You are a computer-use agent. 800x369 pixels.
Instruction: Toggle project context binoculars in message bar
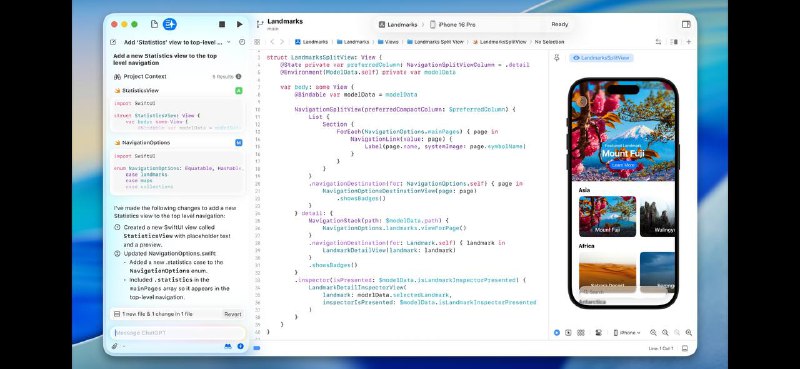(228, 346)
